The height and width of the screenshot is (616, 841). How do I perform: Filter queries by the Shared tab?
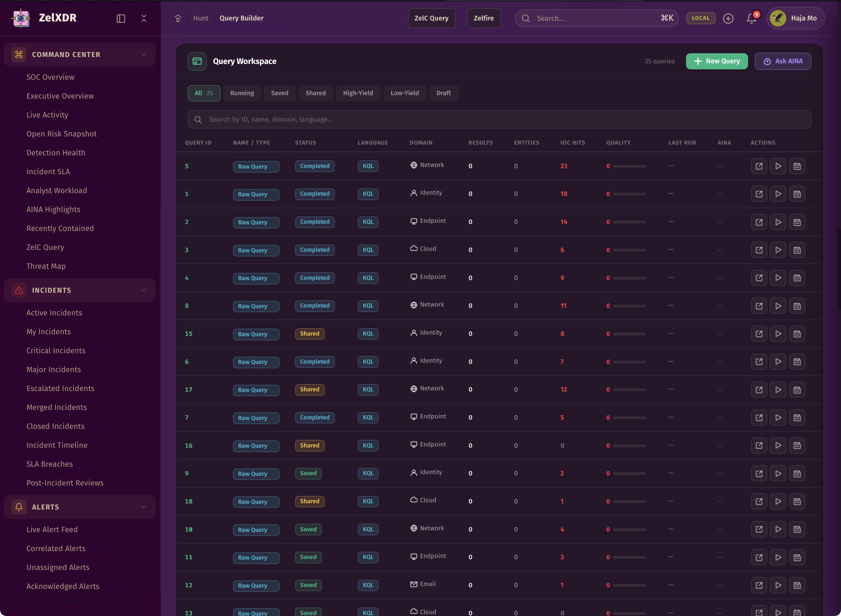(x=315, y=93)
